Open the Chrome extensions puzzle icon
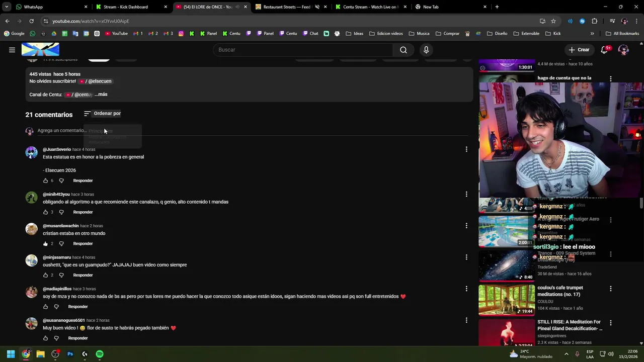 [x=594, y=21]
